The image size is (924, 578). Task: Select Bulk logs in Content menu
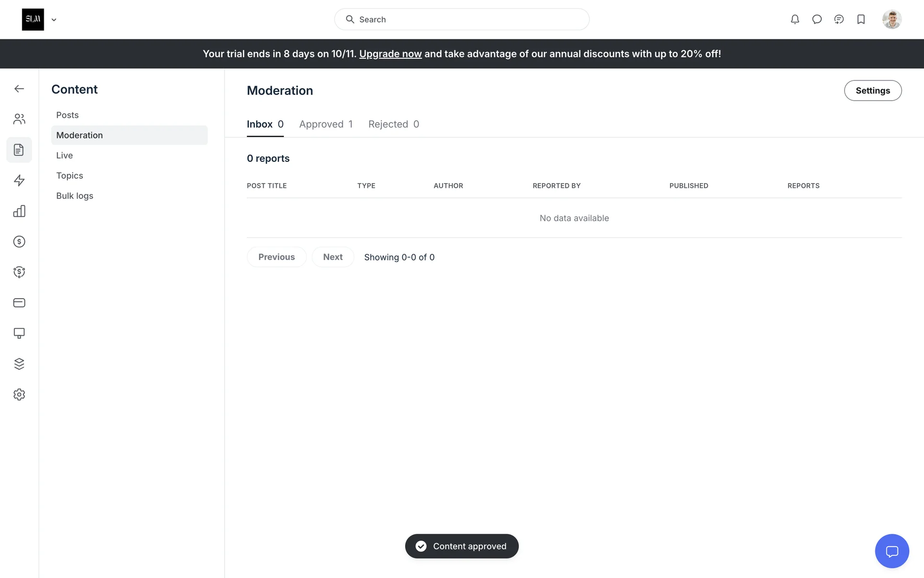(75, 196)
